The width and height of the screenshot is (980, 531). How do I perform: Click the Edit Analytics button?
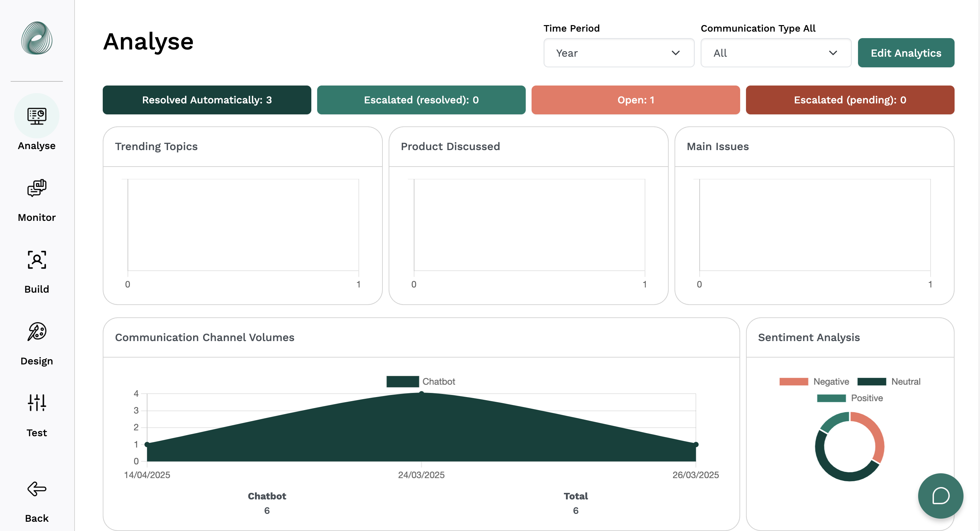906,53
